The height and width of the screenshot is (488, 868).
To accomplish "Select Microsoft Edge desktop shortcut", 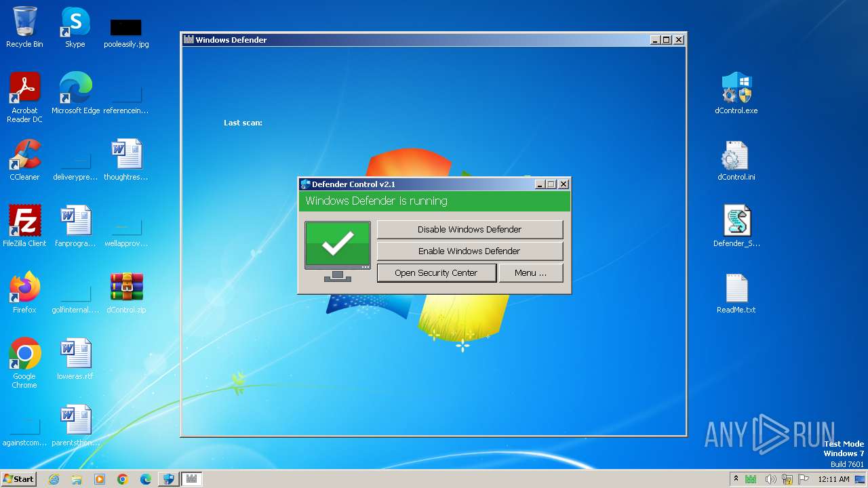I will click(x=75, y=94).
